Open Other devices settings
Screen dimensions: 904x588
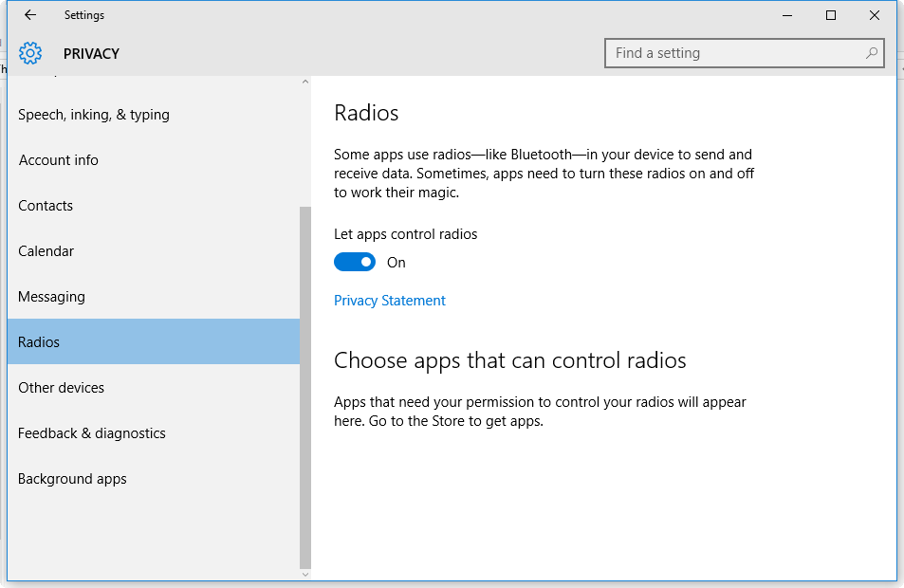click(62, 388)
